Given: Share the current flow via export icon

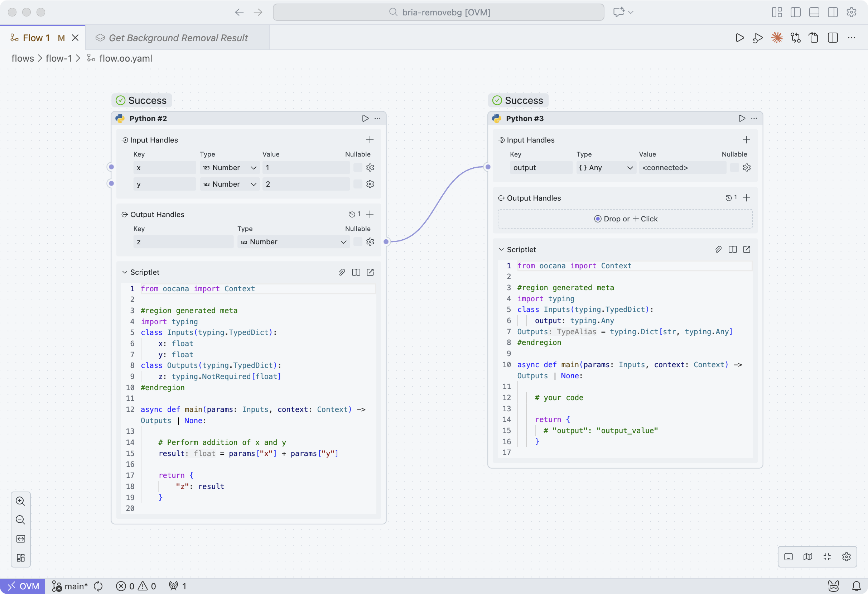Looking at the screenshot, I should [814, 37].
